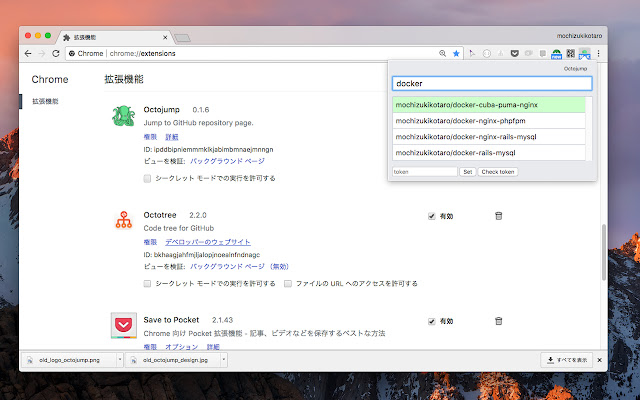Click the grey circle extension icon
The width and height of the screenshot is (640, 400).
pyautogui.click(x=487, y=53)
